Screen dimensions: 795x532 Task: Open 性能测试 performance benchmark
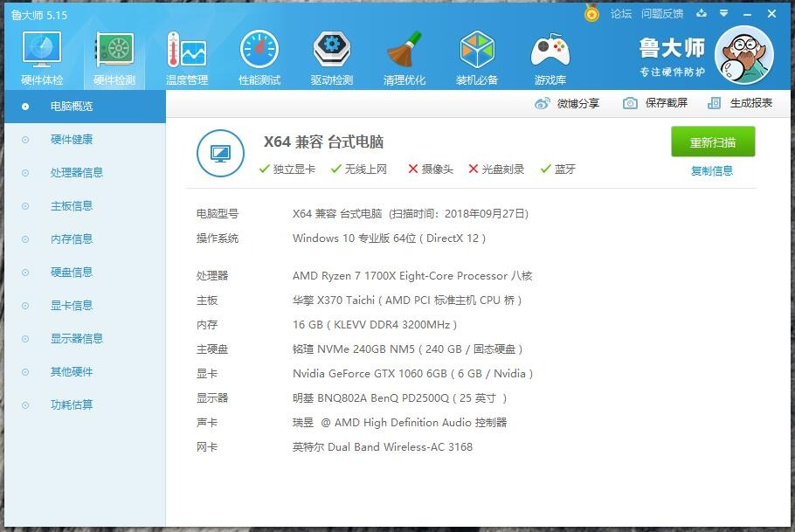coord(259,55)
